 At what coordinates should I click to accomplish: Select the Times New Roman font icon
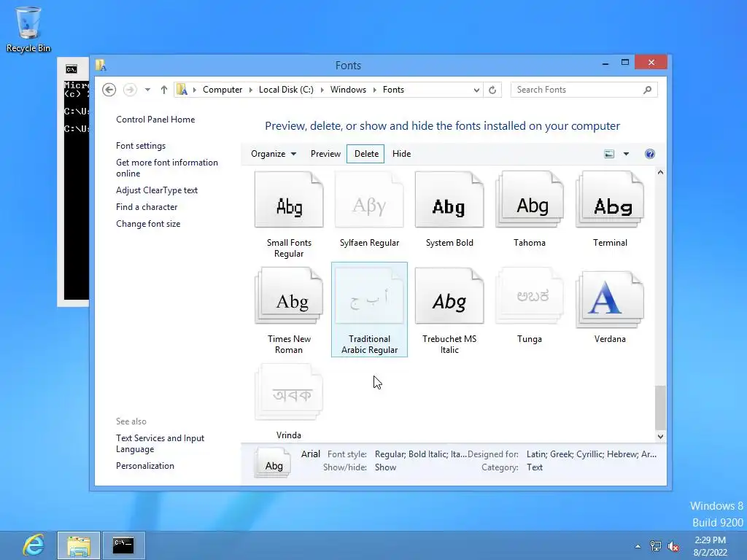pos(289,296)
